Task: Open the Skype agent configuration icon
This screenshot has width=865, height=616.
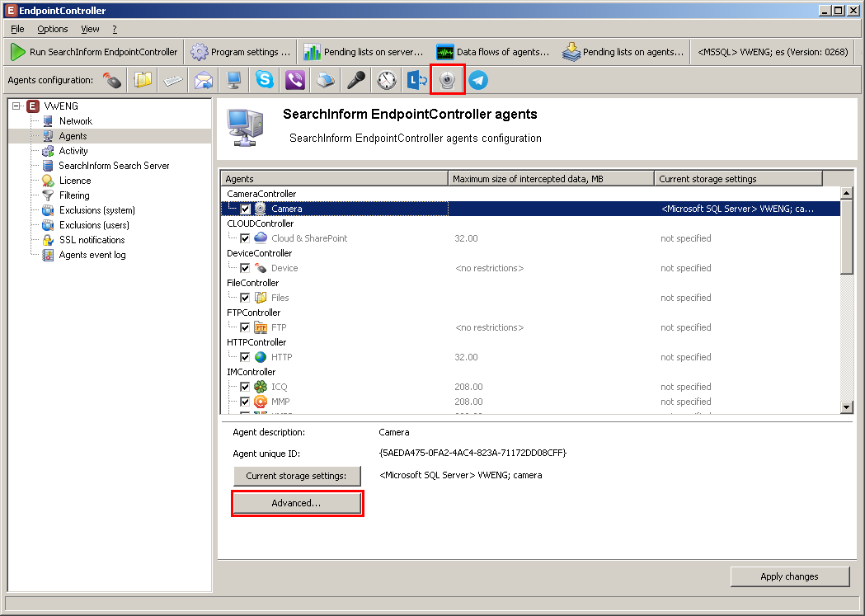Action: (x=264, y=81)
